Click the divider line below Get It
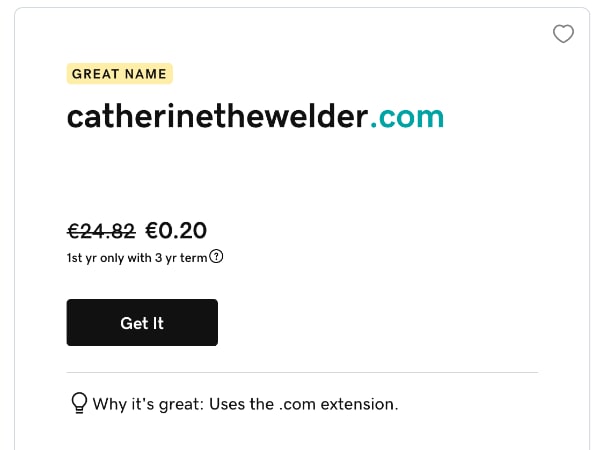 coord(302,372)
